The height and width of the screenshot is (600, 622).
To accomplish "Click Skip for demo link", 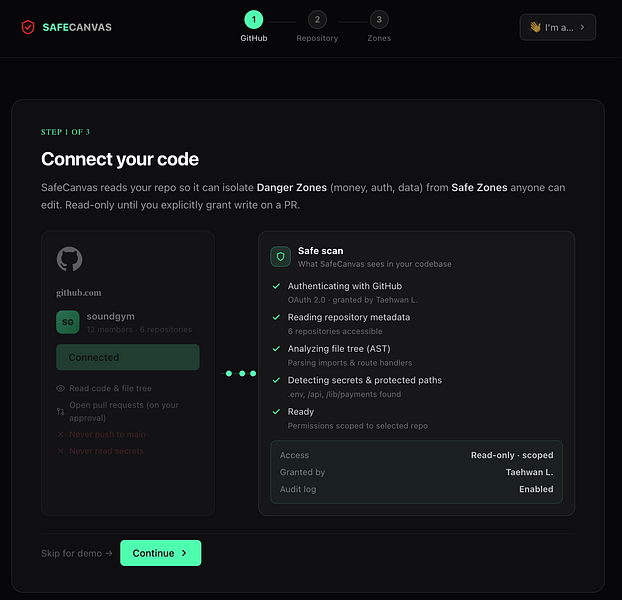I will [x=77, y=553].
